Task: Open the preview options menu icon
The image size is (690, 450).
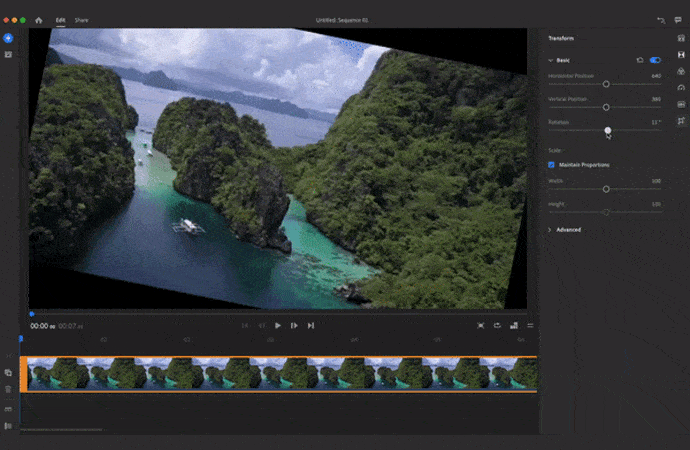Action: (x=530, y=326)
